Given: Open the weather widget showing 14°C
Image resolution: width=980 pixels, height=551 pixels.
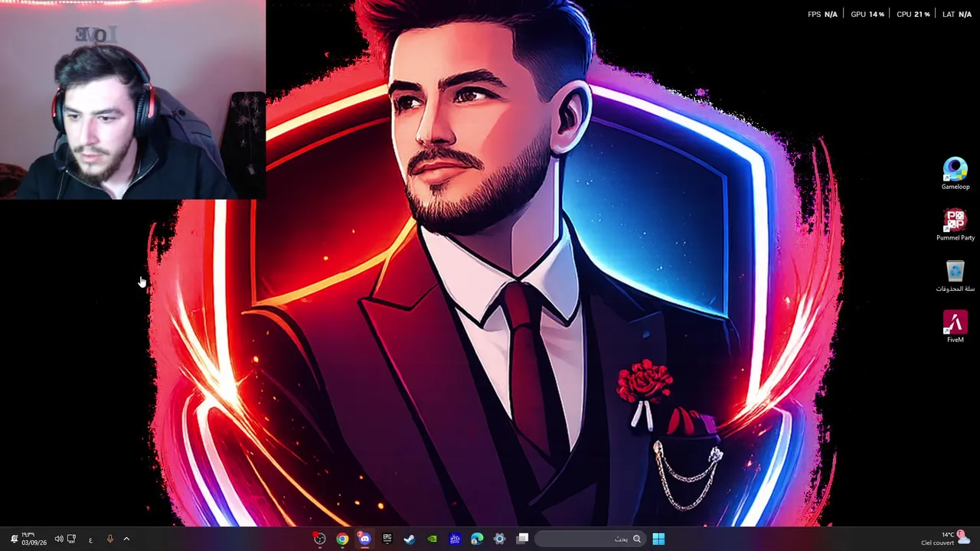Looking at the screenshot, I should coord(946,539).
